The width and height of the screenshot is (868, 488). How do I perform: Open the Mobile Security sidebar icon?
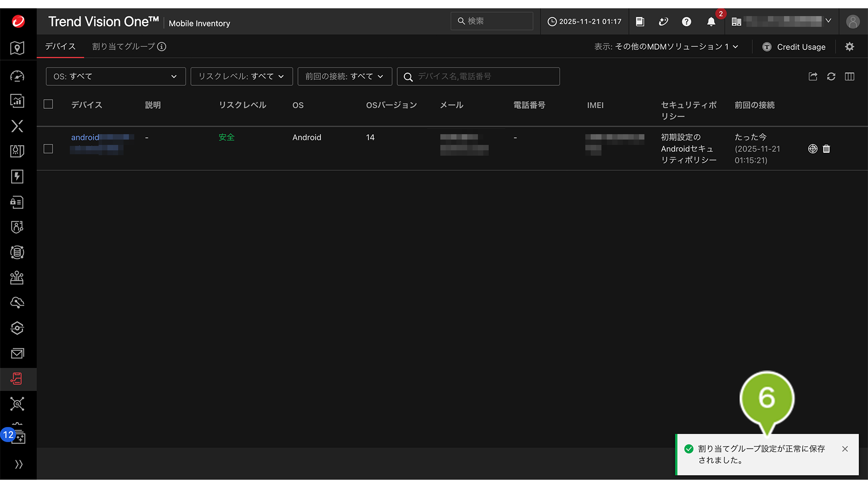[17, 379]
